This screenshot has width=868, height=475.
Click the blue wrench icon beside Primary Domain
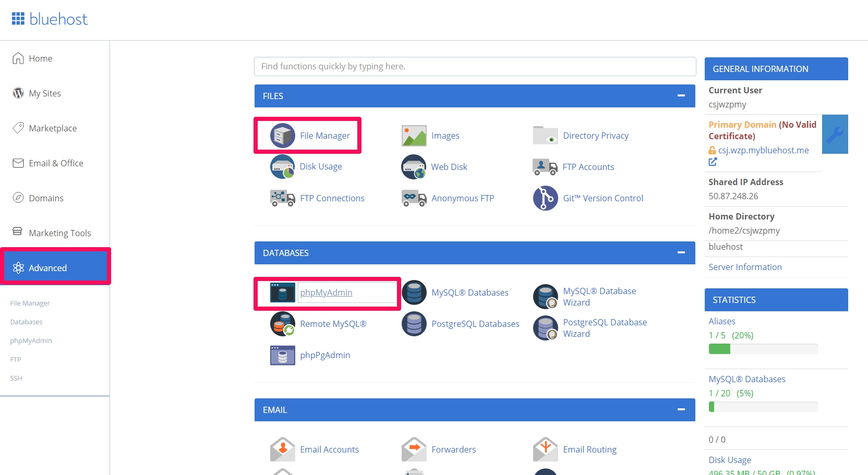pos(835,135)
